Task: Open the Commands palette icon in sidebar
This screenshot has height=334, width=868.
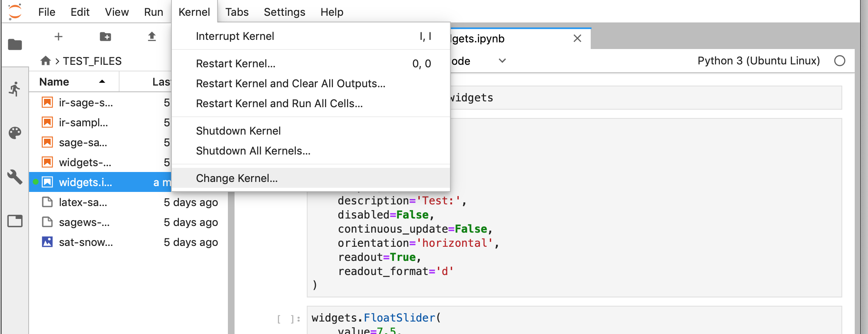Action: (15, 133)
